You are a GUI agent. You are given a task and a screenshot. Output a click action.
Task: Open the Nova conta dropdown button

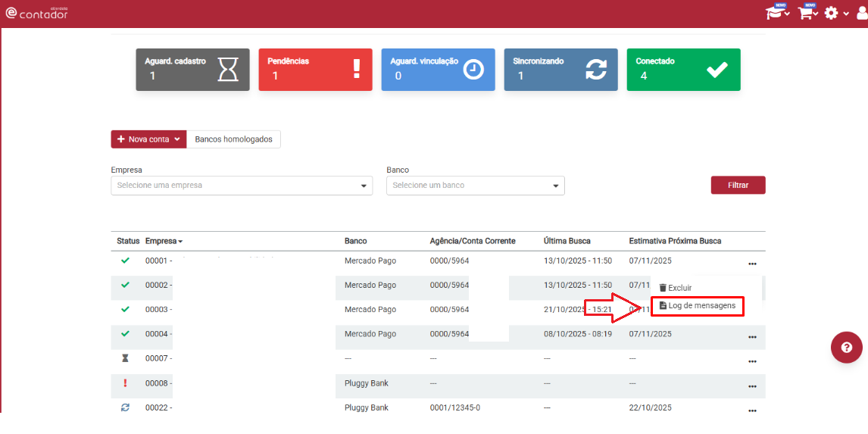pos(148,139)
